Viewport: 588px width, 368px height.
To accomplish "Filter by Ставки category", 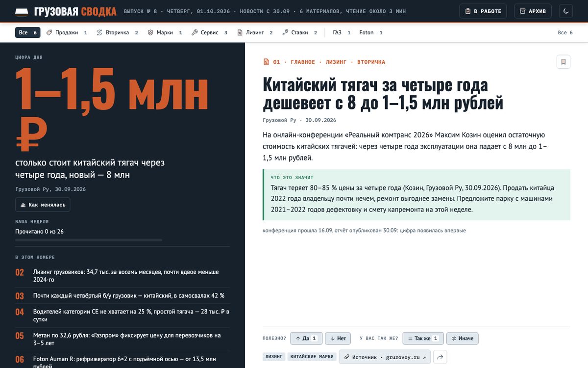I will pos(300,32).
